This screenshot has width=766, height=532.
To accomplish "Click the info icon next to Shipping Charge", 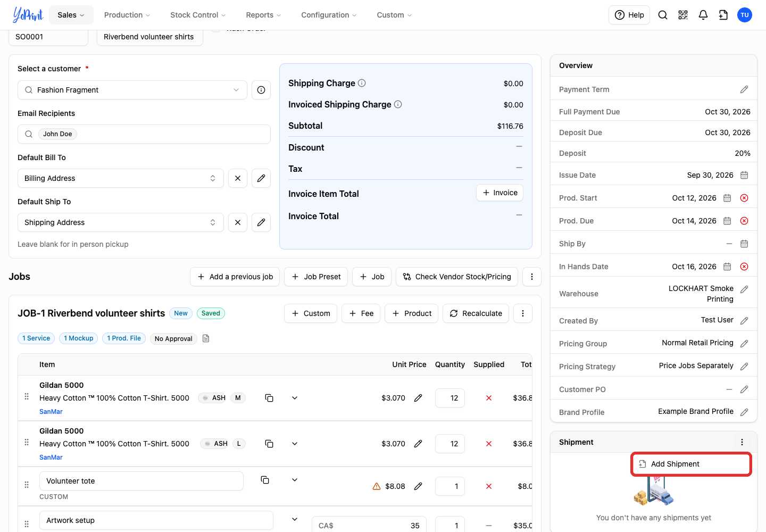I will pyautogui.click(x=362, y=83).
